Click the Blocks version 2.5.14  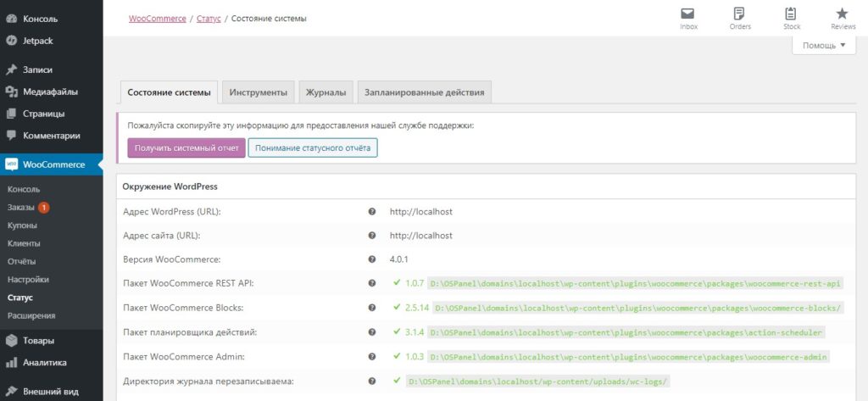coord(416,308)
